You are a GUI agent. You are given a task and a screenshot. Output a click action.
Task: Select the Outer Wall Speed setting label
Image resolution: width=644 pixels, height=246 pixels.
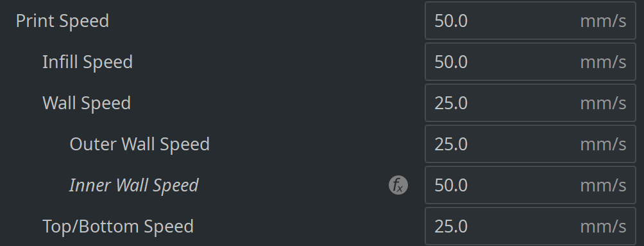(x=140, y=145)
